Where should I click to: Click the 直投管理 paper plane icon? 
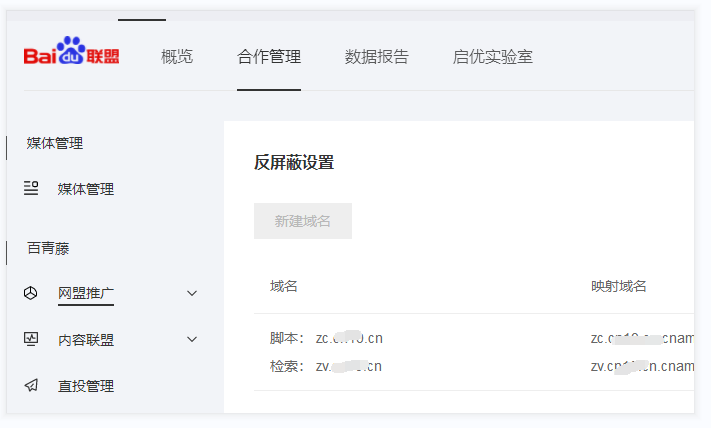pos(31,385)
